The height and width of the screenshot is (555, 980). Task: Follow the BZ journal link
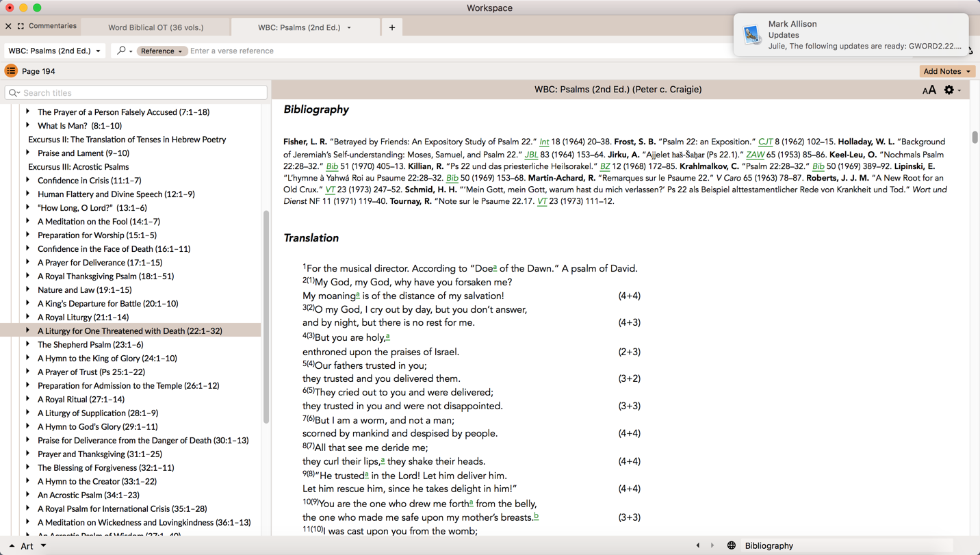coord(605,166)
